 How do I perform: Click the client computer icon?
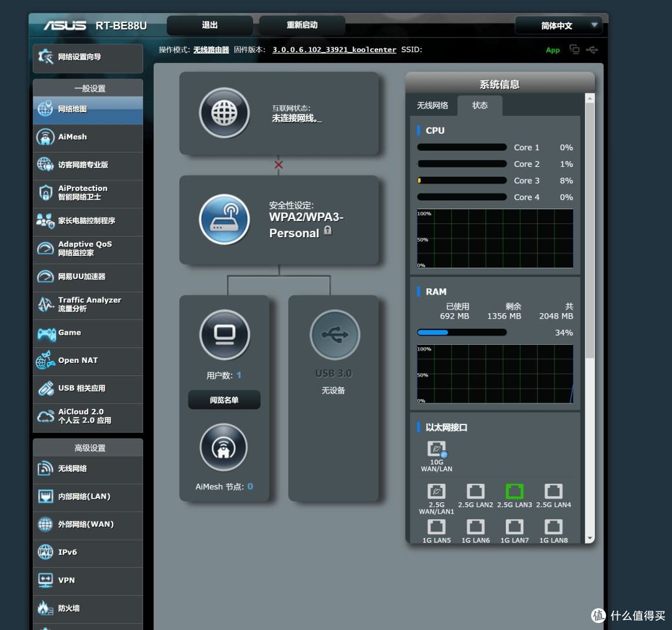[x=224, y=335]
